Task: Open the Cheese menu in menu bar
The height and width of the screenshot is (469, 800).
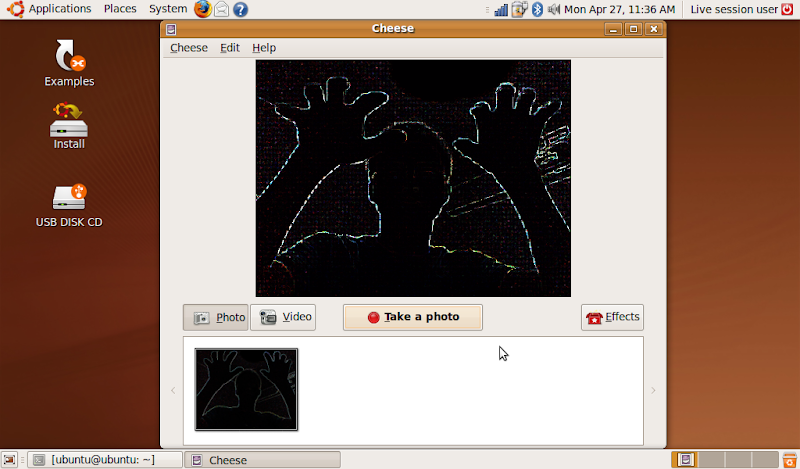Action: click(x=189, y=48)
